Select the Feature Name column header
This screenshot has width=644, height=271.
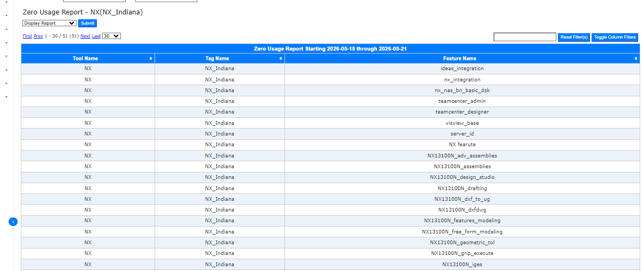[x=462, y=58]
